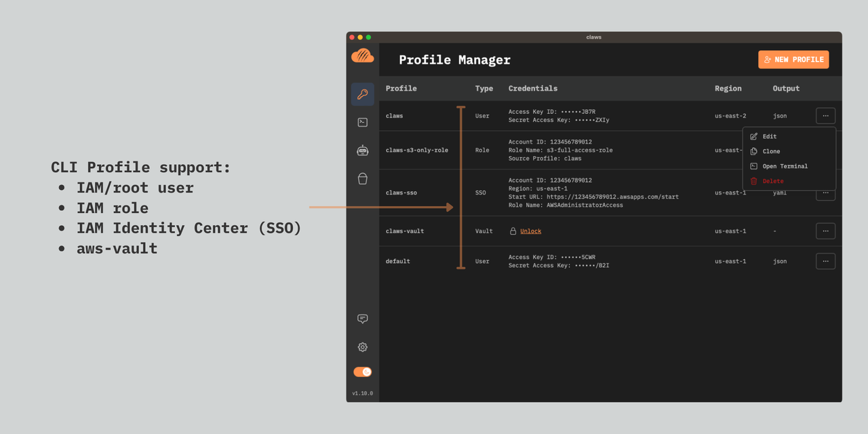Open the S3 bucket sidebar icon
Image resolution: width=868 pixels, height=434 pixels.
click(x=363, y=178)
